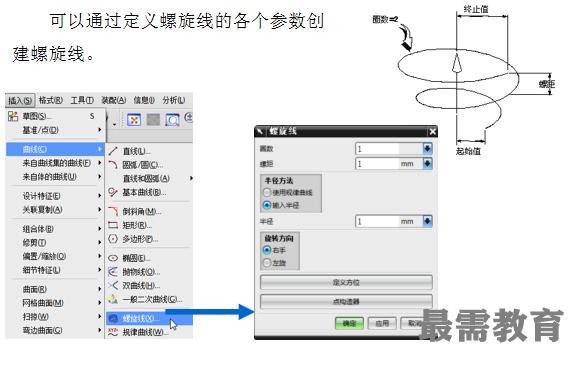
Task: Select 右手 rotation radio button
Action: (267, 250)
